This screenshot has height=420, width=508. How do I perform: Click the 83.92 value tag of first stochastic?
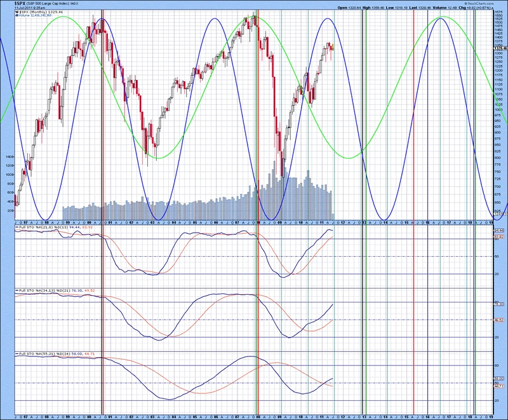498,237
